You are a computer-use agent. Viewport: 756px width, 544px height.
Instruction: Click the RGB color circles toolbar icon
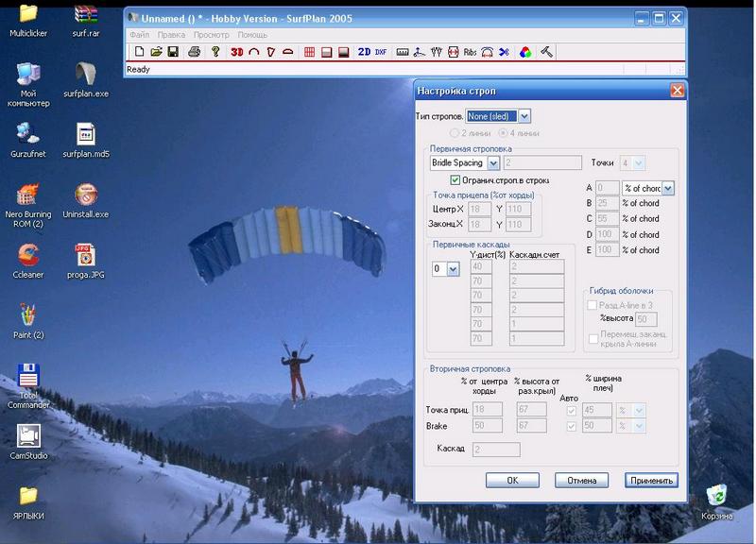[x=525, y=52]
